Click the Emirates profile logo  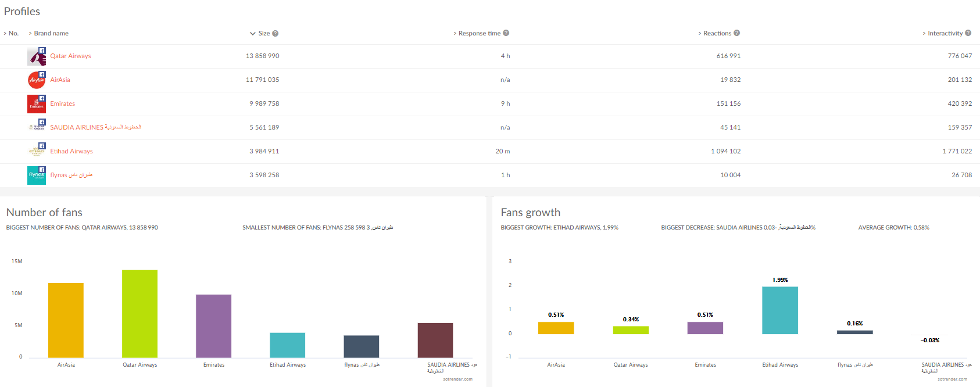(x=36, y=104)
